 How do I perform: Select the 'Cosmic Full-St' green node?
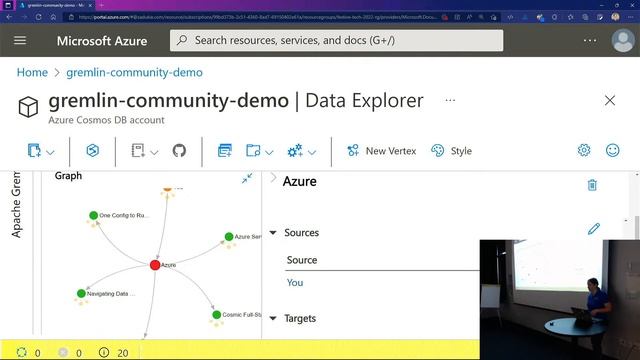coord(217,315)
